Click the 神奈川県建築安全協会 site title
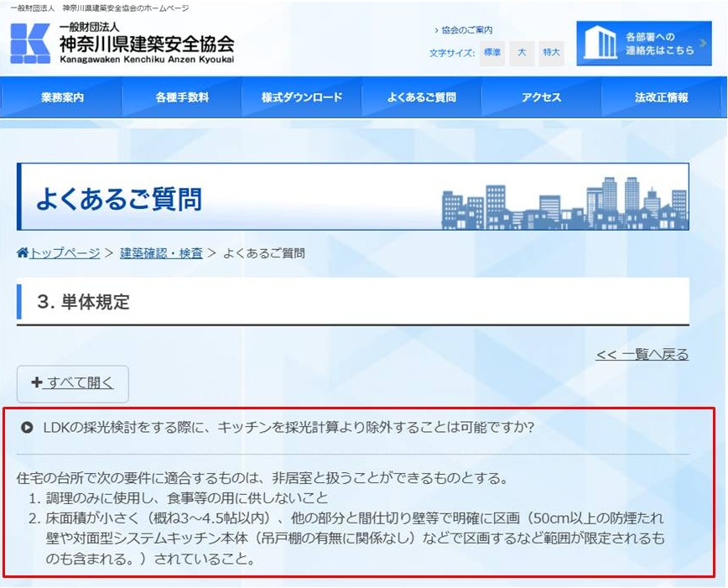The height and width of the screenshot is (588, 728). pos(147,44)
